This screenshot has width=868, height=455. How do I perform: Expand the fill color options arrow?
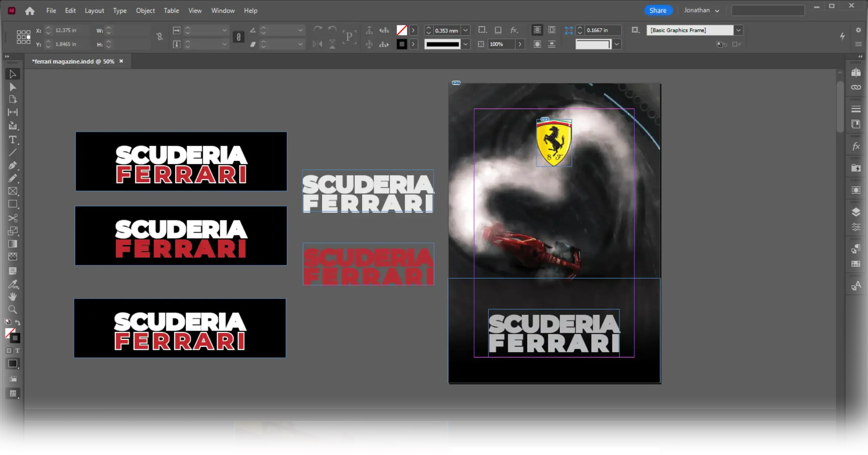pyautogui.click(x=413, y=30)
